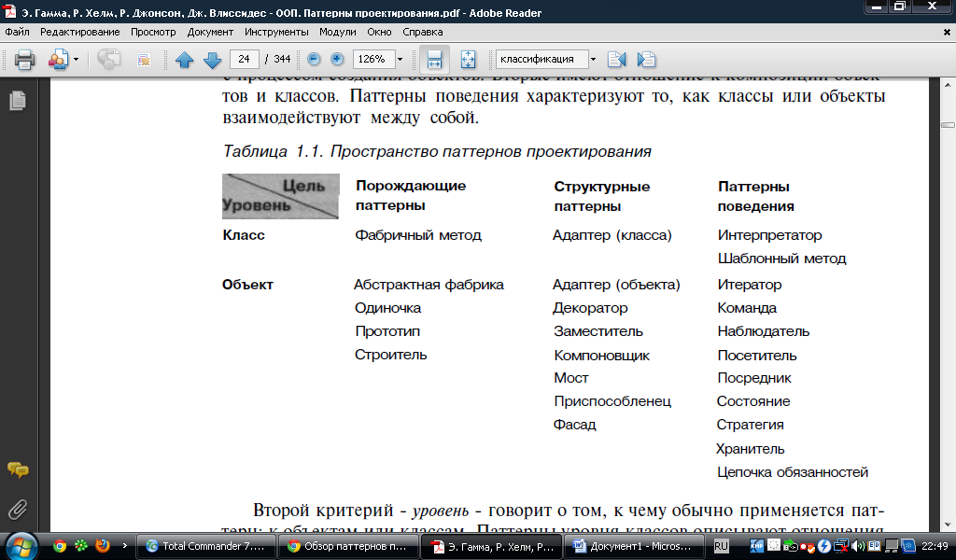The image size is (956, 560).
Task: Click the Adobe Reader title bar PDF icon
Action: click(9, 11)
